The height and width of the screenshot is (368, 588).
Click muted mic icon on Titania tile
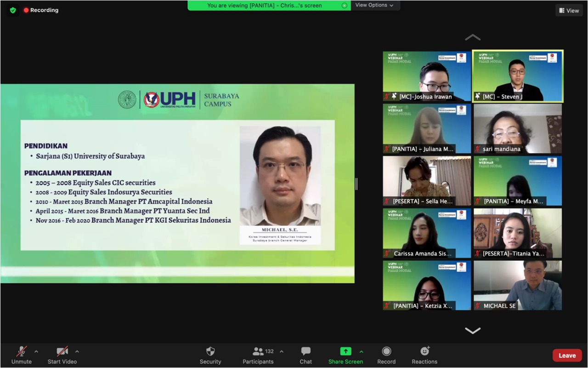tap(478, 253)
